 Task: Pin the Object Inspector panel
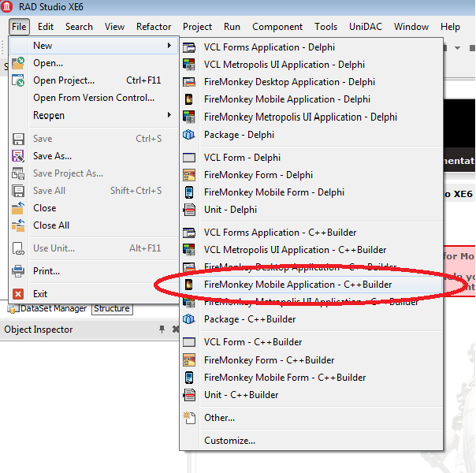pos(162,330)
